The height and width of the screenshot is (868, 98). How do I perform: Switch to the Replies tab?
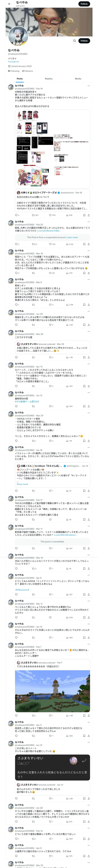click(x=49, y=79)
